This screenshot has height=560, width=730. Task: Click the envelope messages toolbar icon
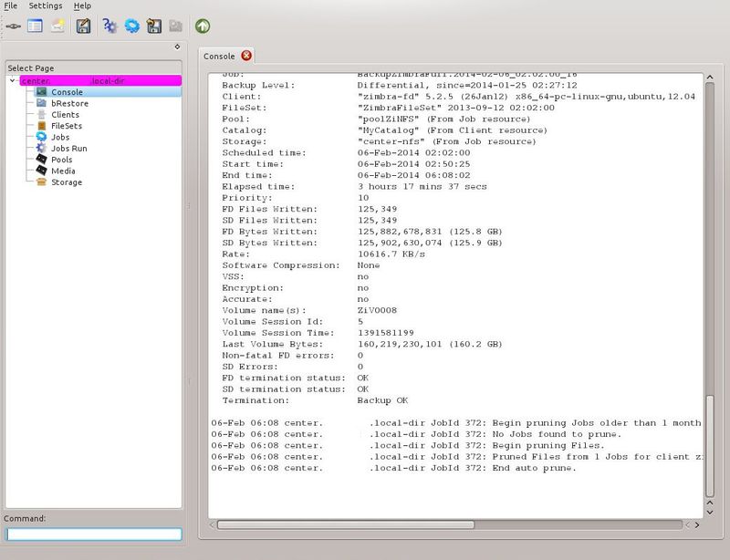coord(57,26)
